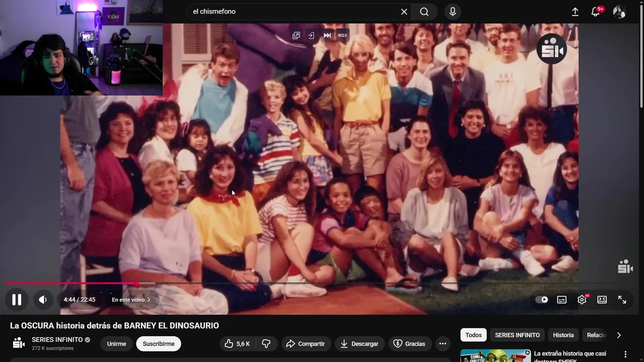Screen dimensions: 644x362
Task: Open more actions three-dot menu
Action: 443,344
